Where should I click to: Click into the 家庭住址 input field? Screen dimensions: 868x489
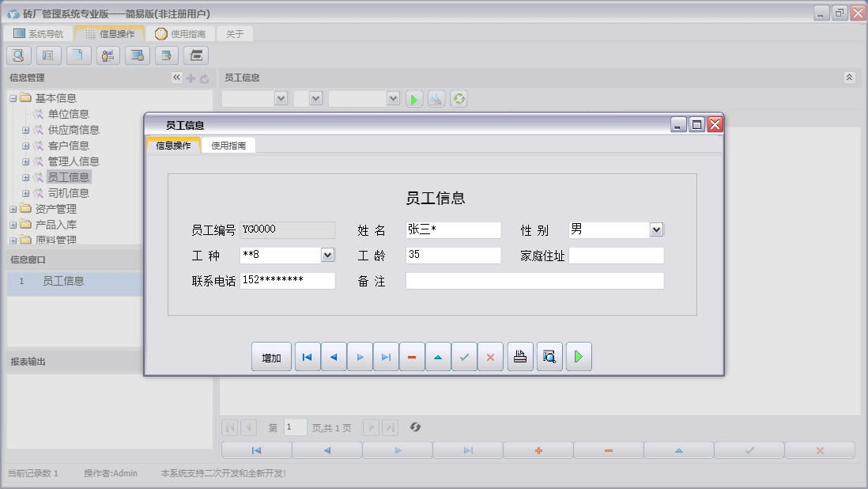(x=616, y=256)
